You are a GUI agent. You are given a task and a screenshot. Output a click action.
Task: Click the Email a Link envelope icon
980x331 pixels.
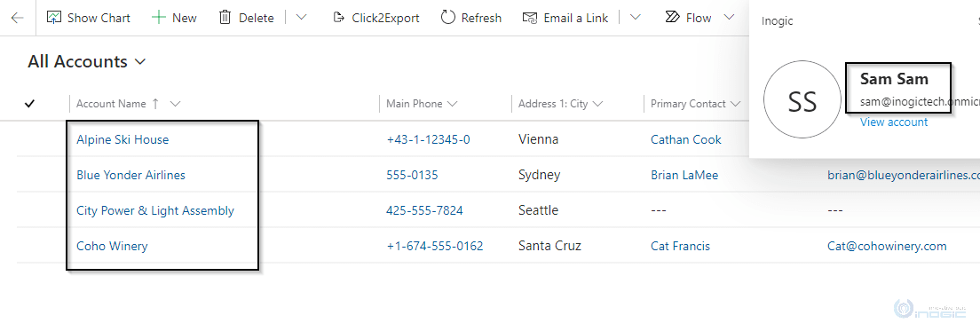tap(530, 18)
